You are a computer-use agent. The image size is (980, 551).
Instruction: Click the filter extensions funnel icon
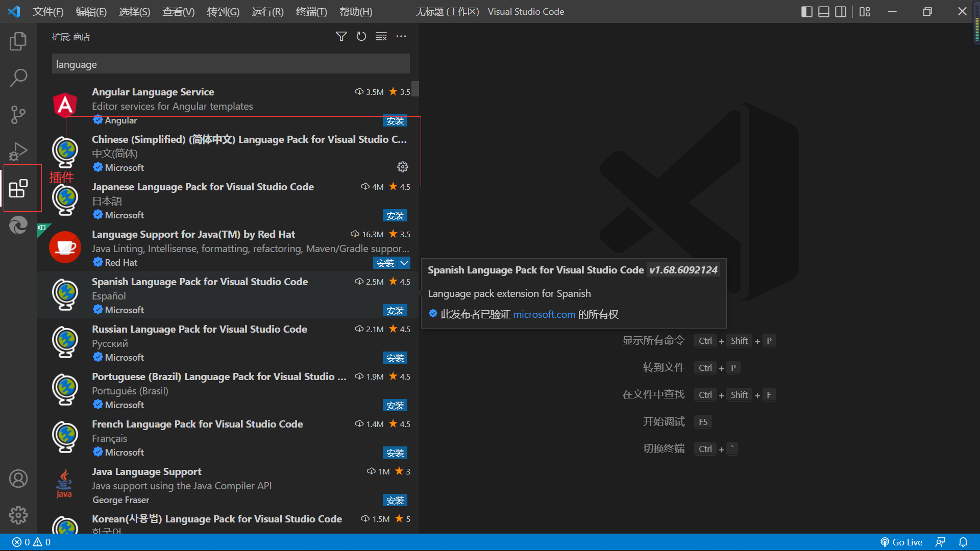[341, 36]
